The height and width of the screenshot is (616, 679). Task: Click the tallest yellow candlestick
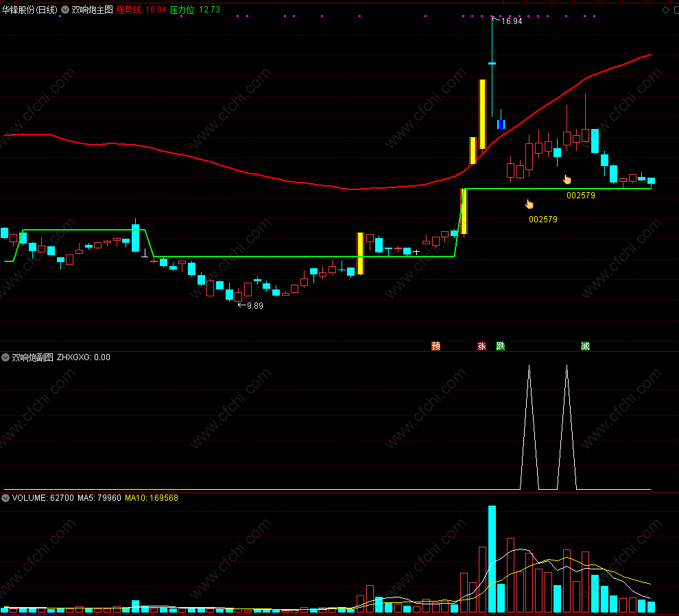[x=482, y=115]
